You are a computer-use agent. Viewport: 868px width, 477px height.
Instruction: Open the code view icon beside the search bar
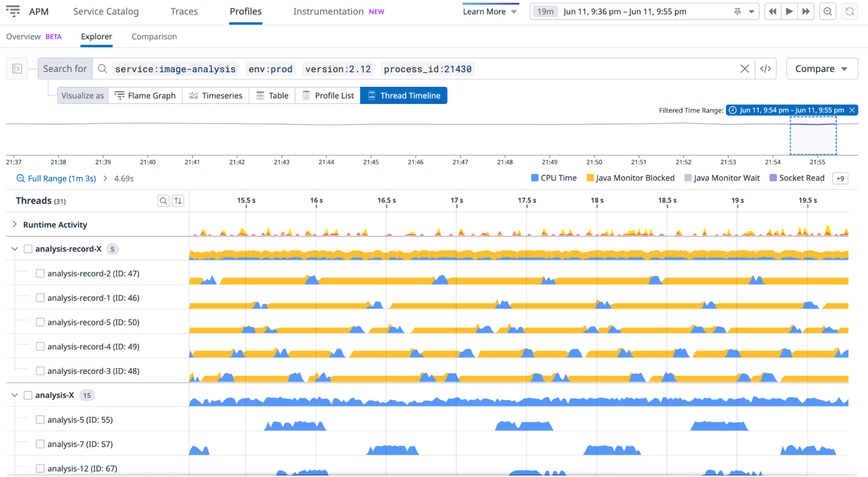[766, 68]
